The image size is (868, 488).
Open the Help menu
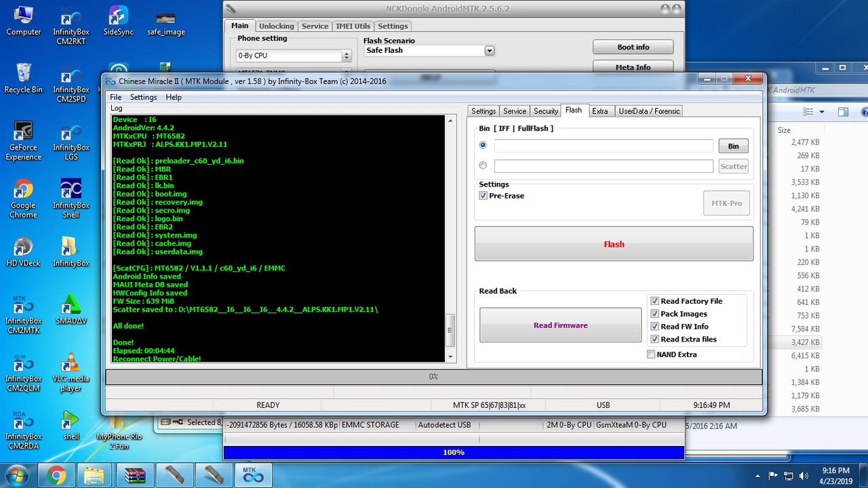174,98
